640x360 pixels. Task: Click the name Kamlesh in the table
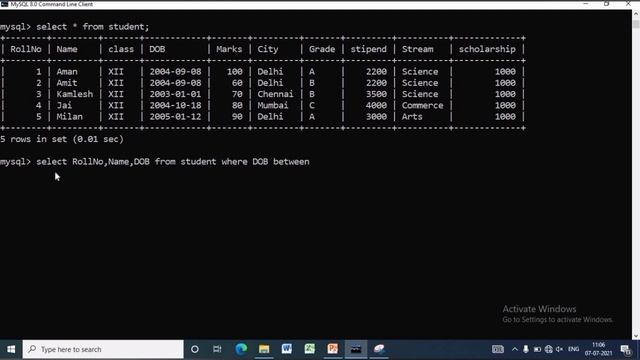tap(75, 94)
